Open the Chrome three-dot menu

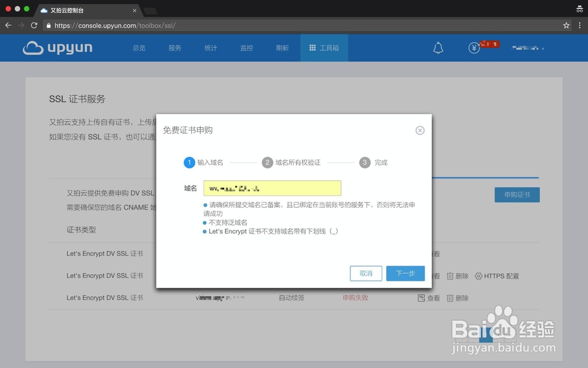(581, 25)
